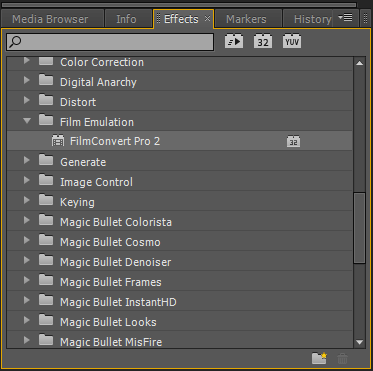Image resolution: width=373 pixels, height=371 pixels.
Task: Expand the Distort folder
Action: (27, 101)
